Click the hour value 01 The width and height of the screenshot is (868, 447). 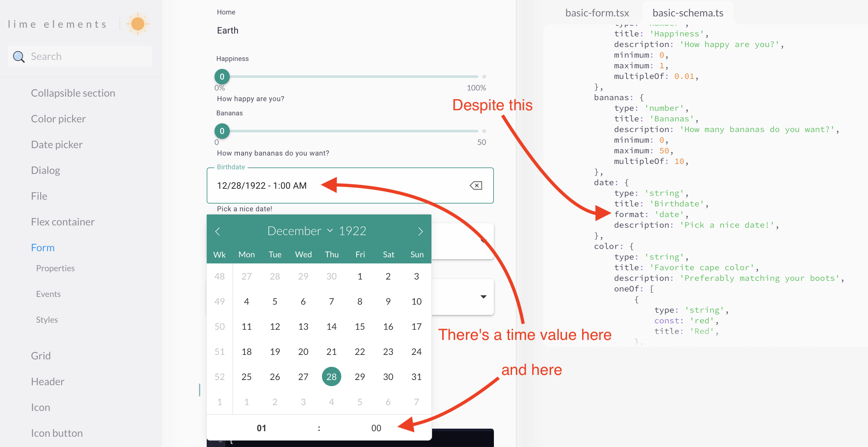tap(261, 428)
